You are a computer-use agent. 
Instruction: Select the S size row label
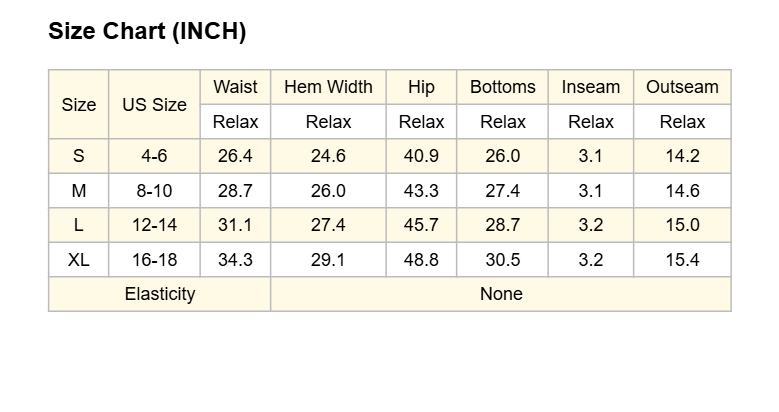(78, 156)
